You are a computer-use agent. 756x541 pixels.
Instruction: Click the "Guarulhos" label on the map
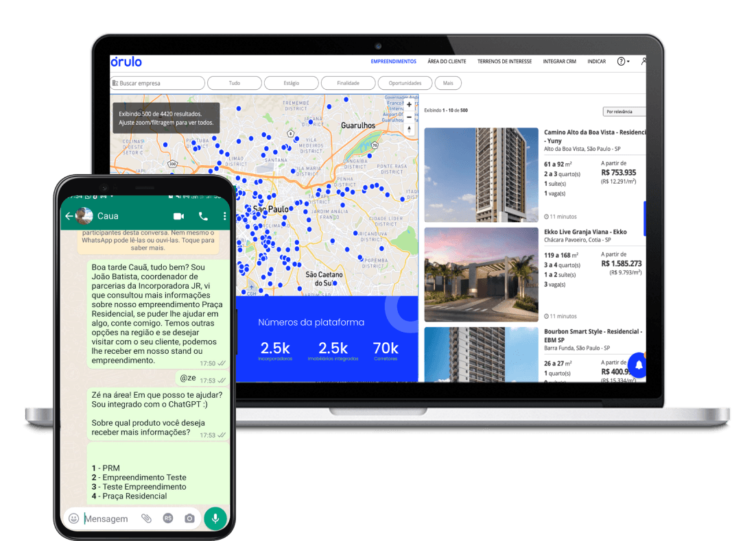point(357,125)
